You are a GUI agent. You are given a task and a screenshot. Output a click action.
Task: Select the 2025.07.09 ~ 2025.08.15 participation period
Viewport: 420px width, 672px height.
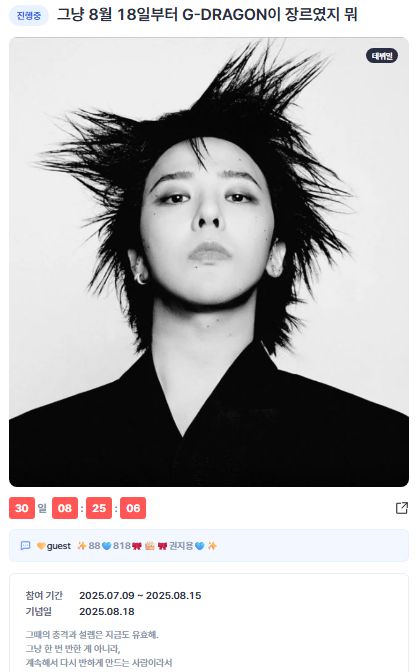(x=140, y=595)
